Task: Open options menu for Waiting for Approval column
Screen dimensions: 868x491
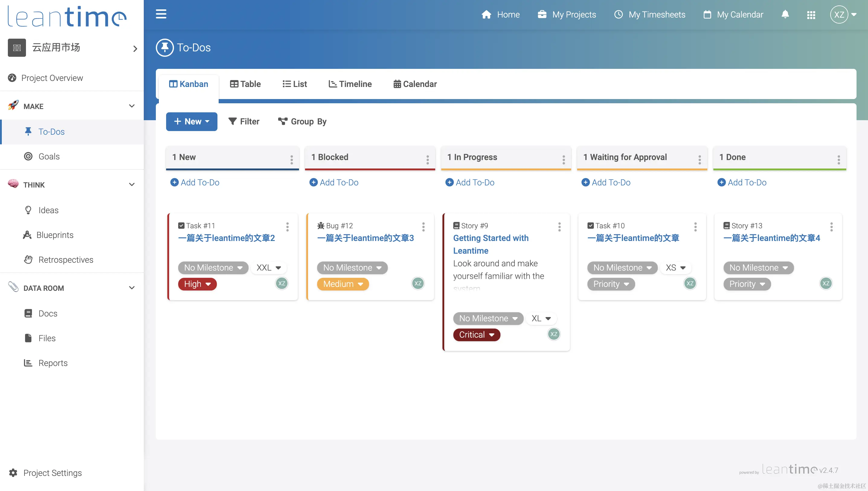Action: coord(699,159)
